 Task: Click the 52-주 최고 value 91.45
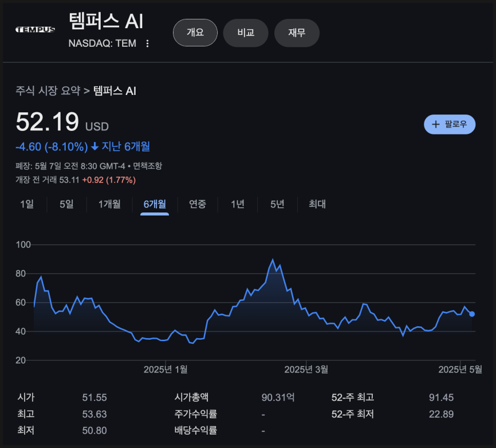(441, 397)
